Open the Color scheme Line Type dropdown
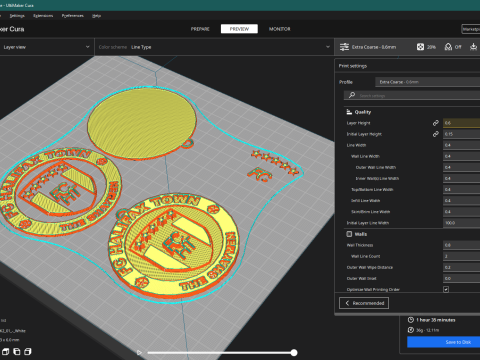The image size is (480, 360). click(x=214, y=47)
